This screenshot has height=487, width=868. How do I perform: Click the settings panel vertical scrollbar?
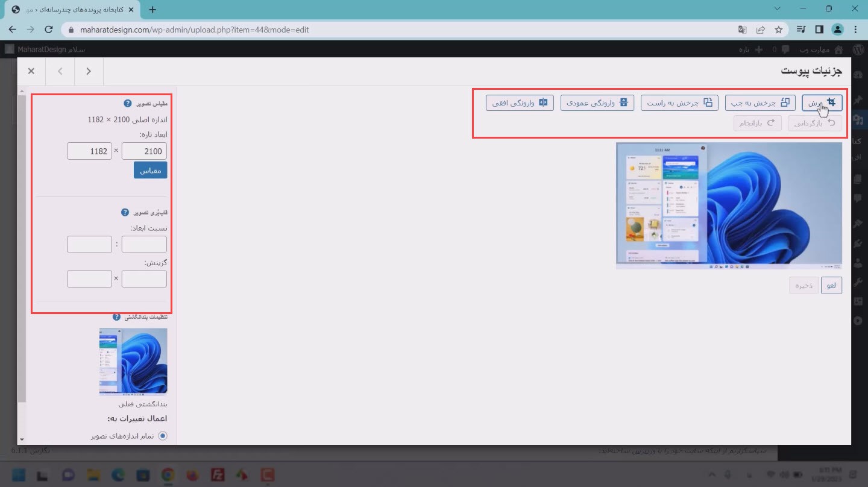click(22, 248)
